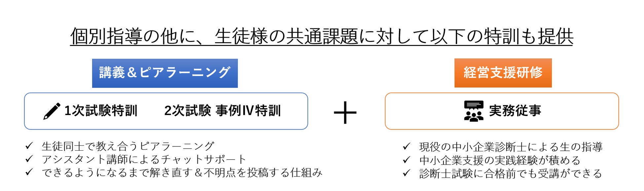This screenshot has width=644, height=191.
Task: Click the checkmark beside できるようになるまで解き直す
Action: click(x=29, y=172)
